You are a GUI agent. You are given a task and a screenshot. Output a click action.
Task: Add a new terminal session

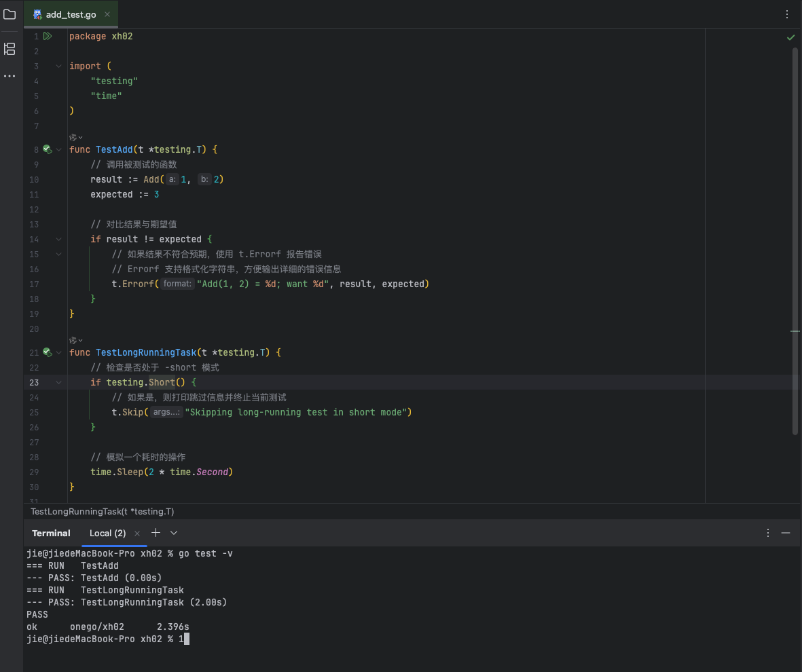[156, 533]
